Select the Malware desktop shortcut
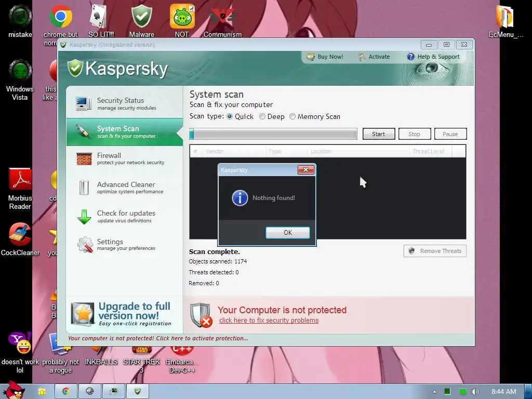532x399 pixels. pyautogui.click(x=141, y=21)
